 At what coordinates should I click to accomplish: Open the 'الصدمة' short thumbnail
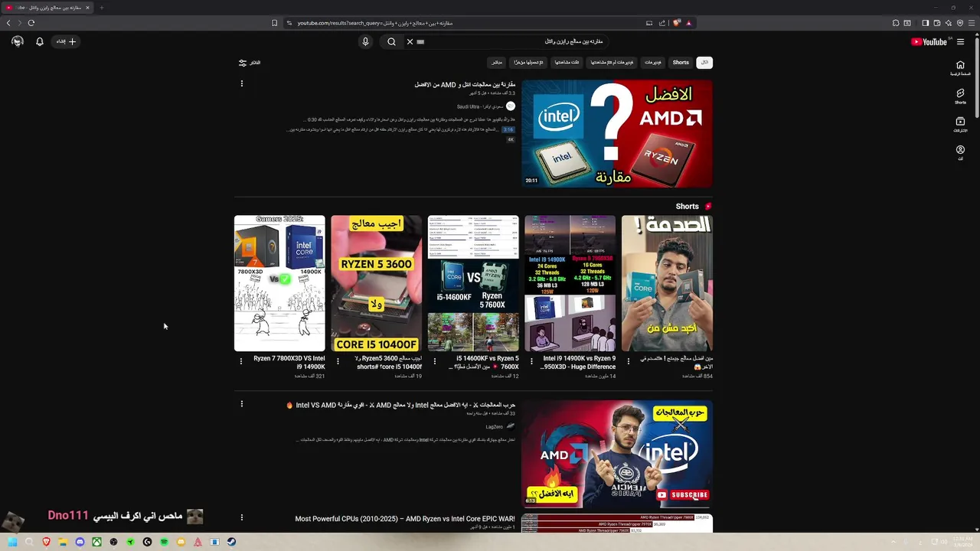click(x=667, y=283)
